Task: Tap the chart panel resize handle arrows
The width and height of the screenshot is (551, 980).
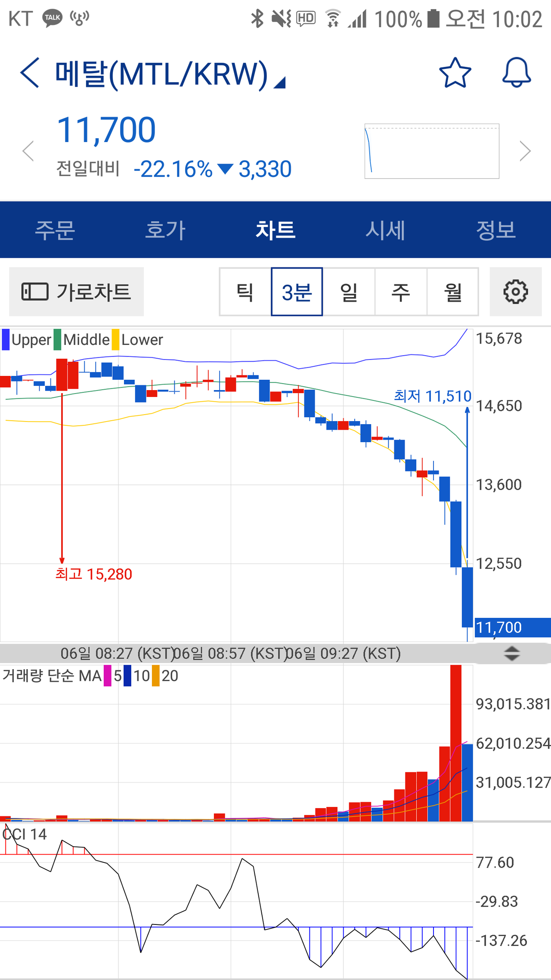Action: (512, 653)
